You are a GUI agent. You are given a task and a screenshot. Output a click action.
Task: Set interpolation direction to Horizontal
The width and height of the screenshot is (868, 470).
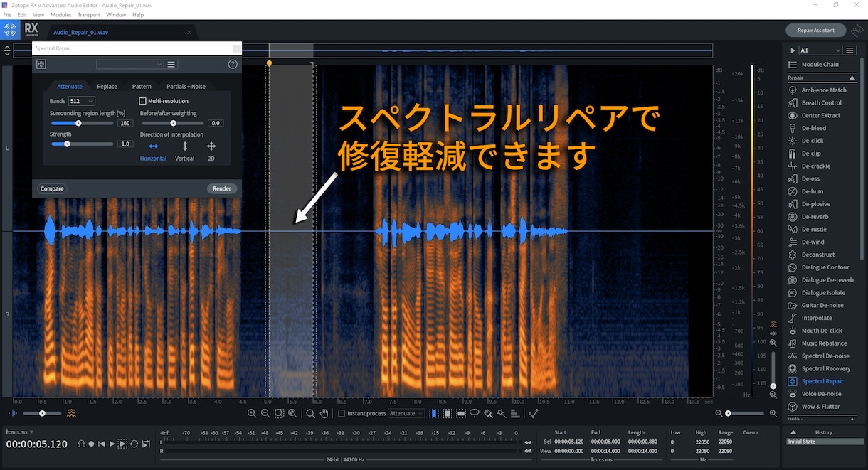click(x=153, y=151)
